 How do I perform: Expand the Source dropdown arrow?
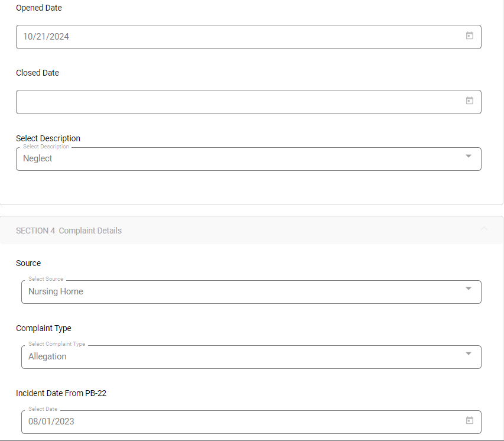[469, 289]
